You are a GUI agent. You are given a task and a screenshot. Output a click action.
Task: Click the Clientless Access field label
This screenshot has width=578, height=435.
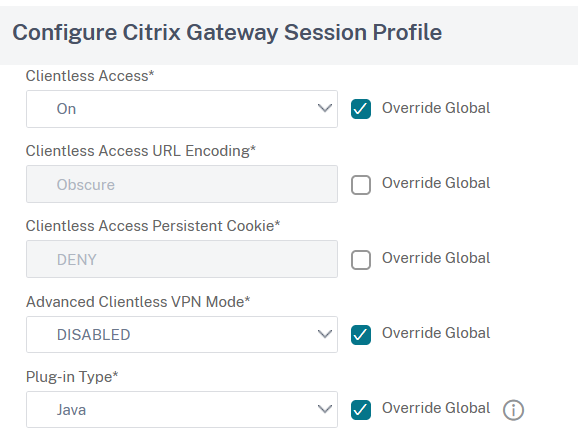[x=90, y=76]
